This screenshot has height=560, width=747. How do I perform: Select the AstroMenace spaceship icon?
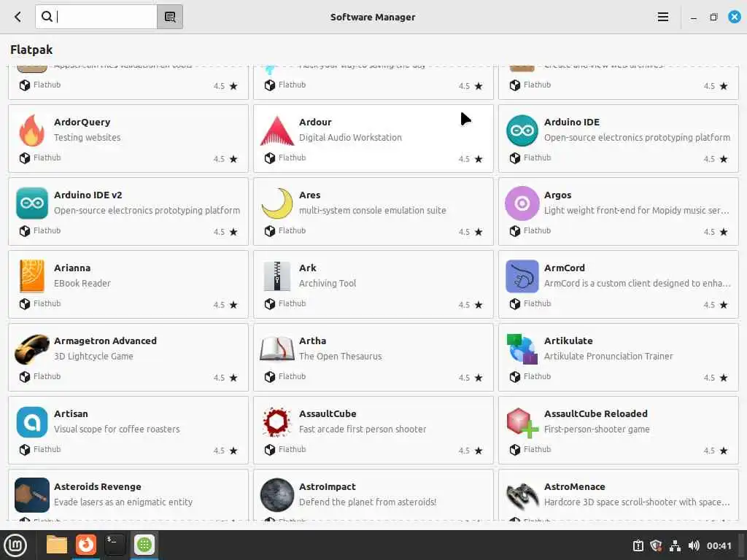(x=522, y=495)
